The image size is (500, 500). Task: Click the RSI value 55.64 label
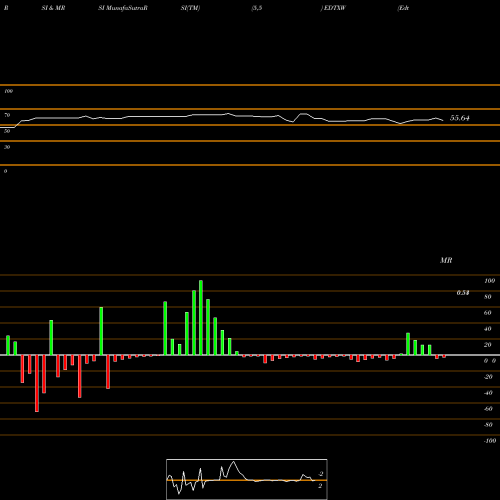(x=460, y=118)
